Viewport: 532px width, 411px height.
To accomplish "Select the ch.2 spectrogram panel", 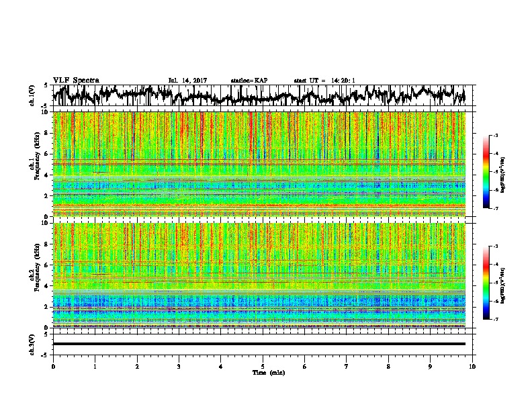I will pos(259,275).
